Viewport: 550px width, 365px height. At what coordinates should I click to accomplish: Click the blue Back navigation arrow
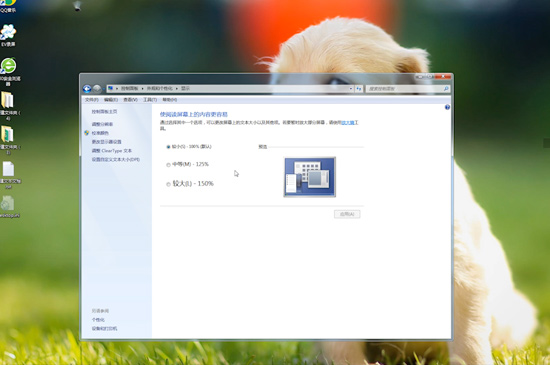[x=87, y=89]
